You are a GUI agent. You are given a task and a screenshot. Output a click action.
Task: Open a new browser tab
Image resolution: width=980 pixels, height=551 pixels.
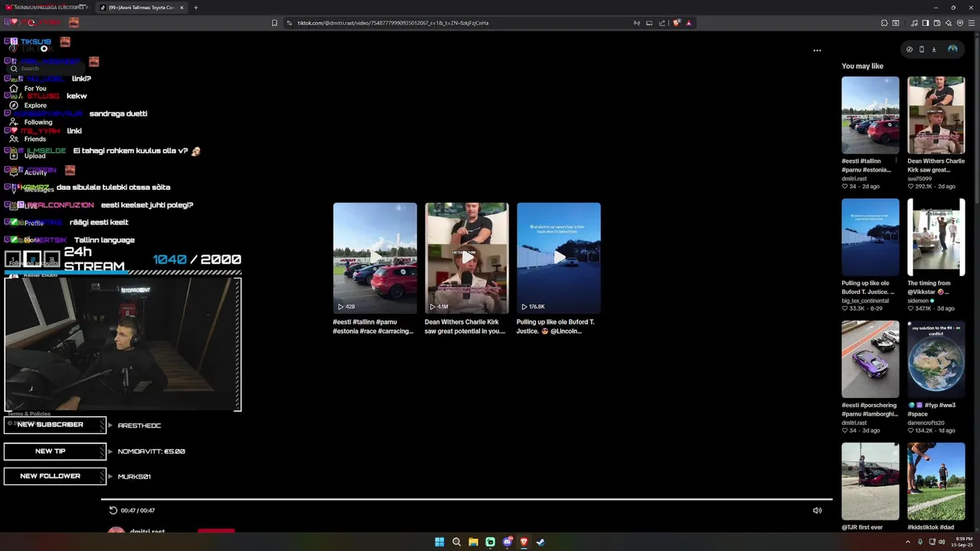(x=196, y=8)
